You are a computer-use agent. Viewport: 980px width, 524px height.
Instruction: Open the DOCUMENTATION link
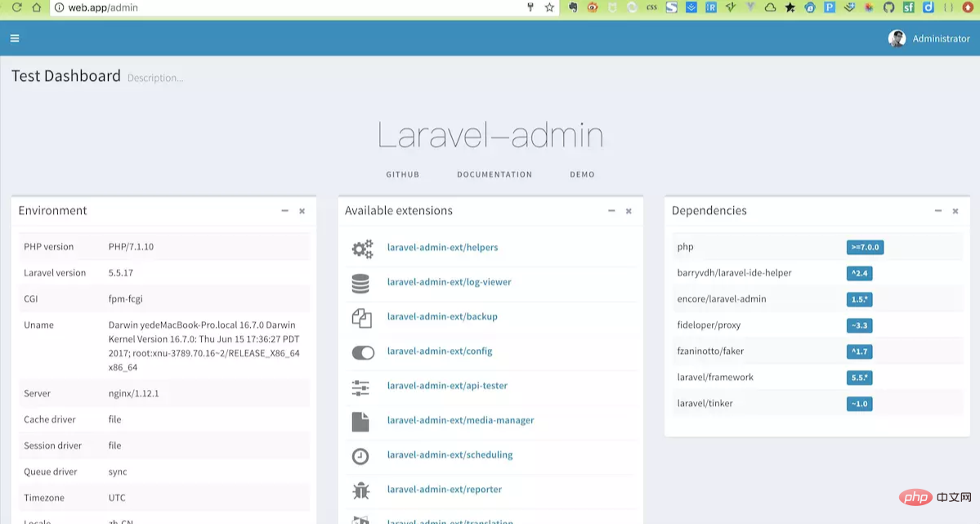pos(494,174)
